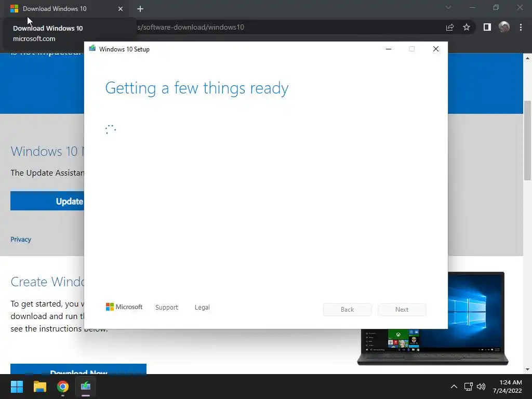The image size is (532, 399).
Task: Close the Download Windows 10 tab
Action: point(121,9)
